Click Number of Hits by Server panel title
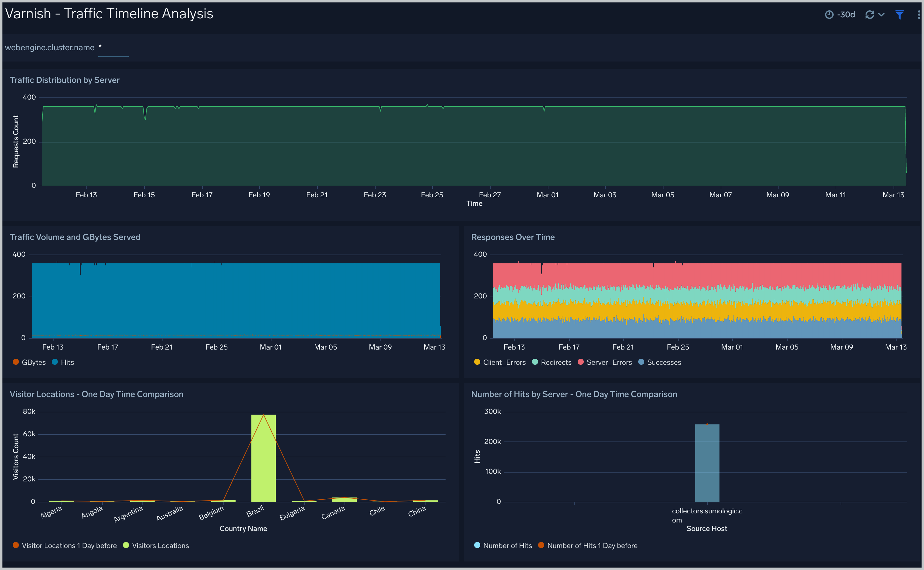Screen dimensions: 924x570 574,394
